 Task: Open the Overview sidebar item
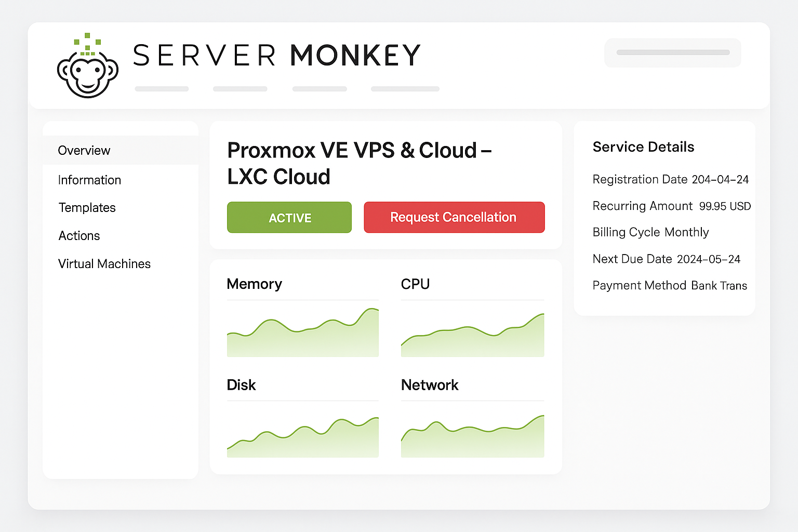point(121,150)
